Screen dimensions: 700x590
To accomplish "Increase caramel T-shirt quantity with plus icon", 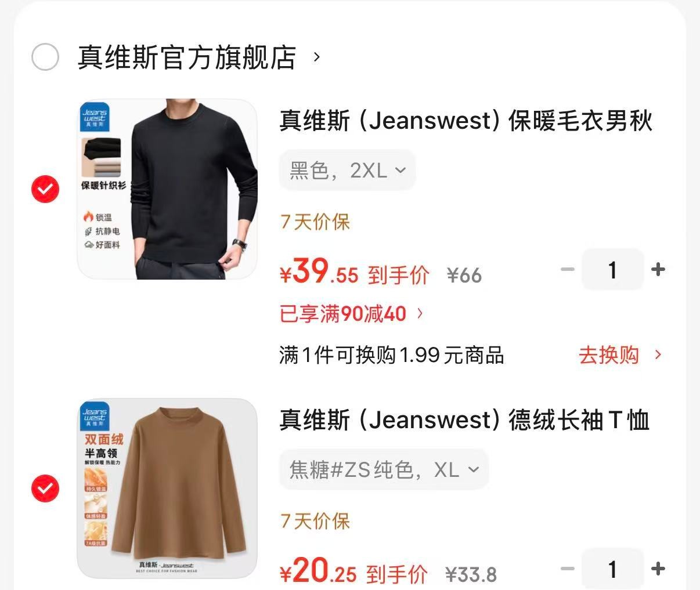I will 658,569.
